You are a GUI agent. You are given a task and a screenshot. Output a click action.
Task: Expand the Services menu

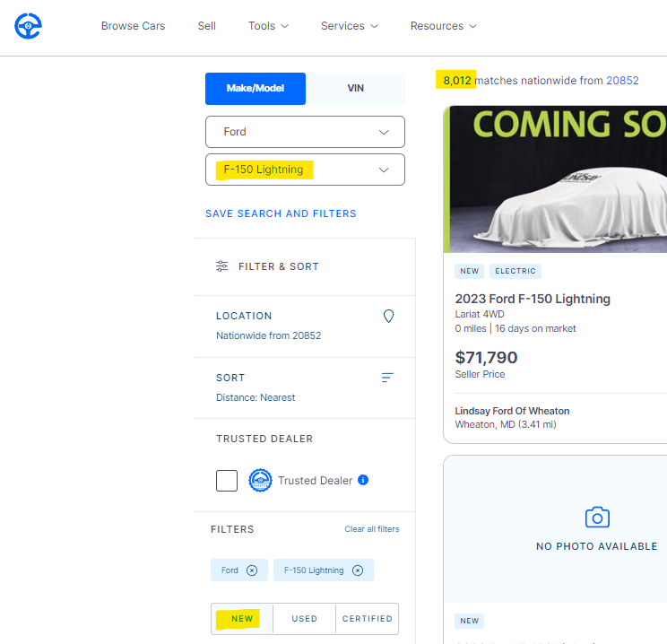coord(350,26)
